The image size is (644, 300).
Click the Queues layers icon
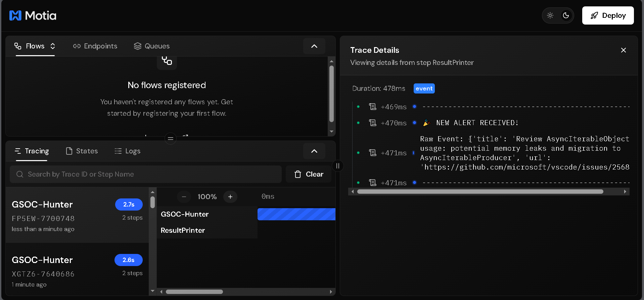coord(138,46)
